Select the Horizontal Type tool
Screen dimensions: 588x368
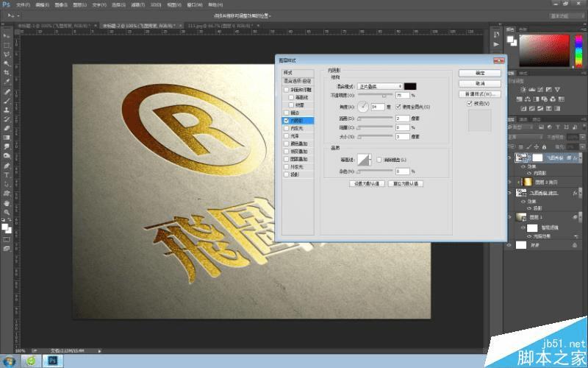[7, 175]
